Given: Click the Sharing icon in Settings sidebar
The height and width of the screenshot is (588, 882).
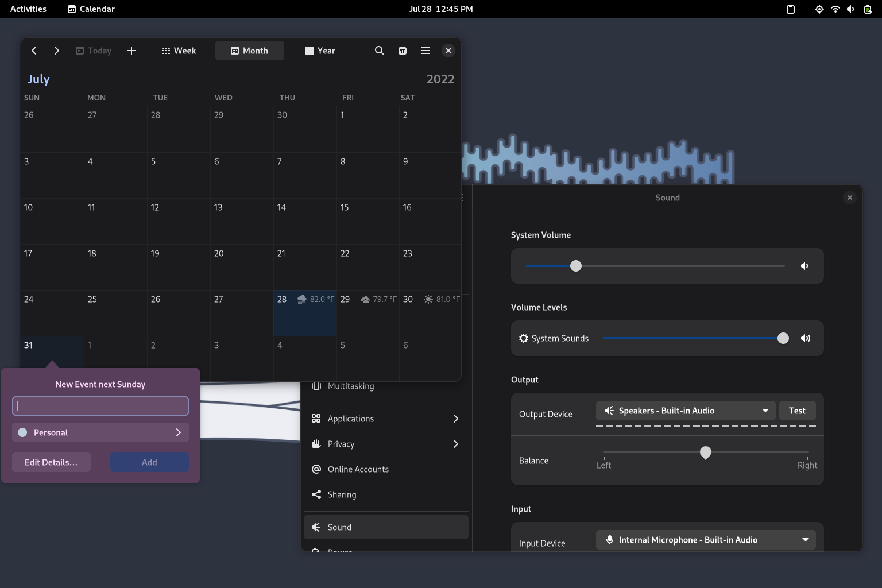Looking at the screenshot, I should [x=316, y=494].
